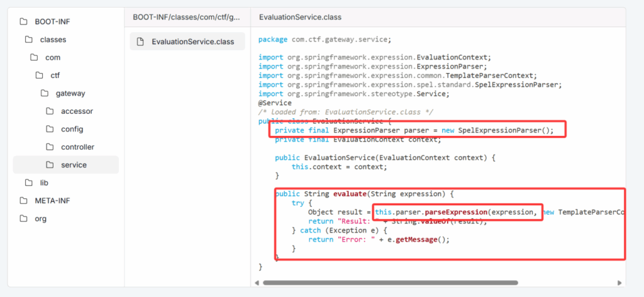The image size is (644, 297).
Task: Select EvaluationService.class in file list
Action: click(192, 42)
